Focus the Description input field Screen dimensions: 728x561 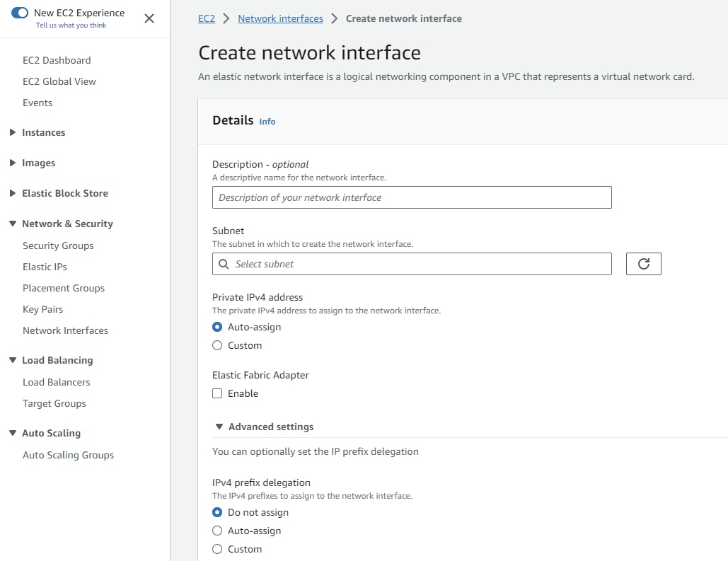click(412, 197)
